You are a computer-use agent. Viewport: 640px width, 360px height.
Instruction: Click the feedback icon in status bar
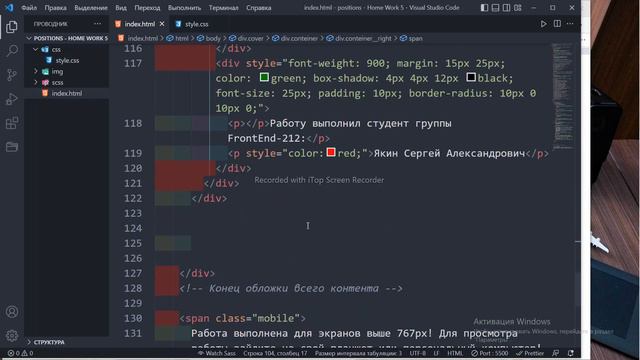[x=556, y=353]
